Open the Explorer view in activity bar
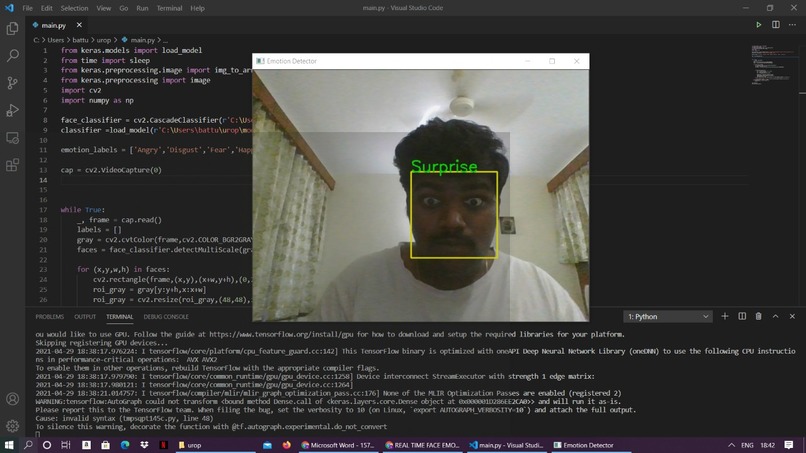 click(12, 28)
